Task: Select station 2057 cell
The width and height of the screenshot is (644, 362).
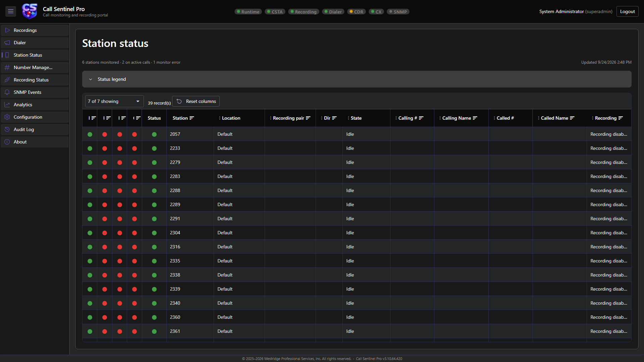Action: tap(190, 134)
